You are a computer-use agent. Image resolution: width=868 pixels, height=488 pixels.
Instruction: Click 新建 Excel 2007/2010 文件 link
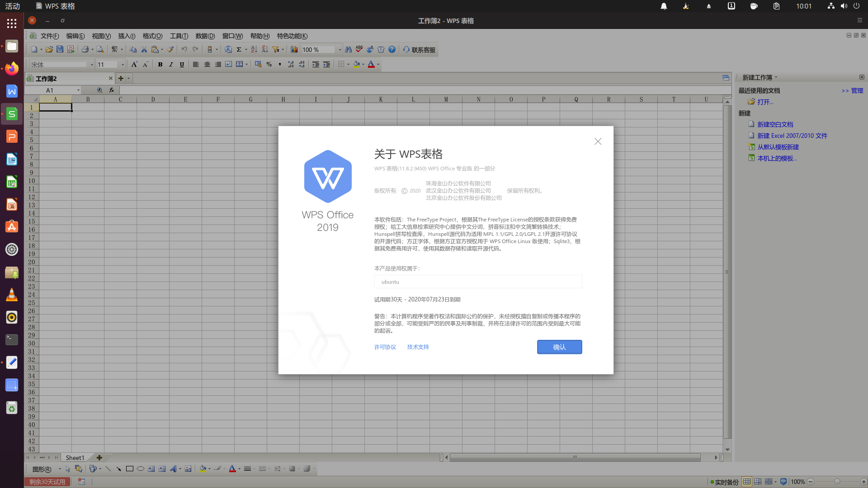pos(792,136)
